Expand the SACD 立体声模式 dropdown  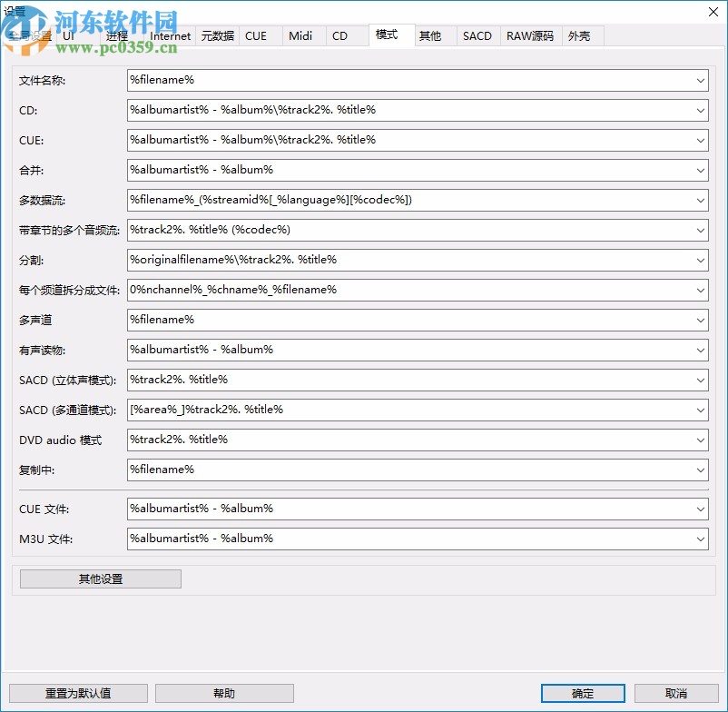pos(701,380)
